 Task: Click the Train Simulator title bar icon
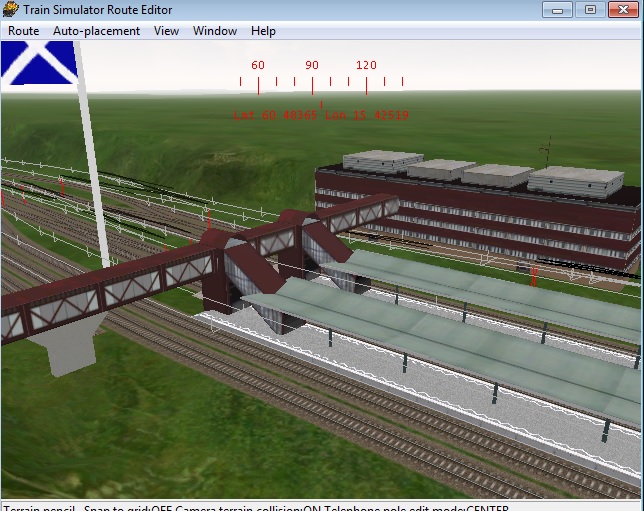pyautogui.click(x=11, y=10)
